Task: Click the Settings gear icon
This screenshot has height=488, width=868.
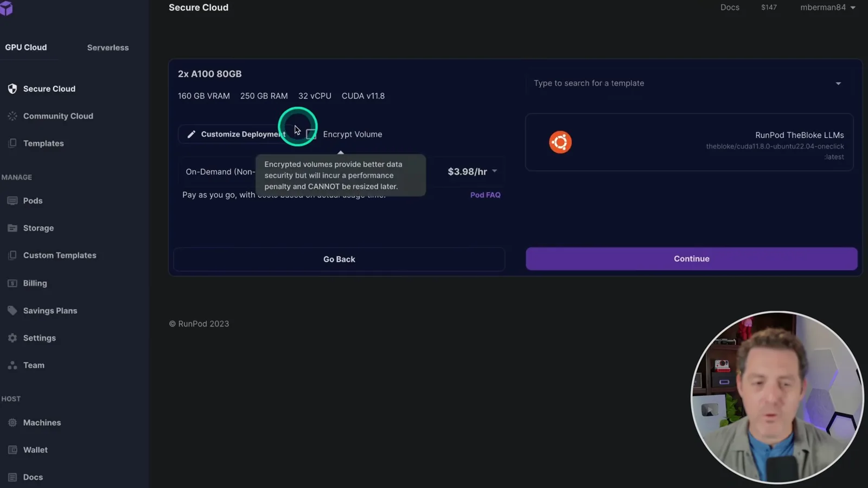Action: click(12, 338)
